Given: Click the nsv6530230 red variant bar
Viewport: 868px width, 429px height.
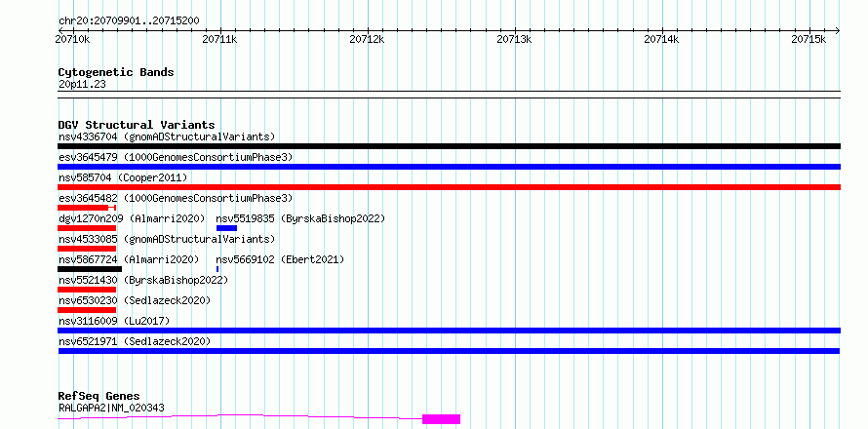Looking at the screenshot, I should point(87,310).
